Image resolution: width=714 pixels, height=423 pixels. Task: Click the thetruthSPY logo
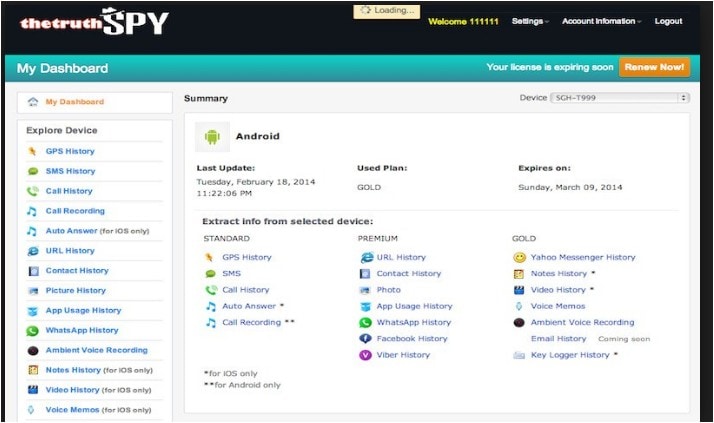coord(94,21)
